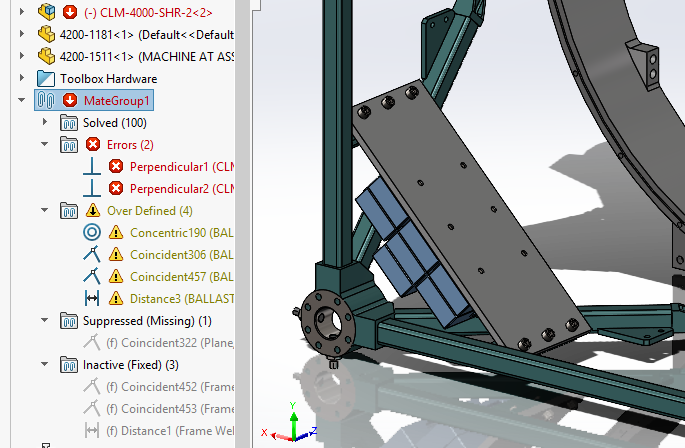Click the Perpendicular2 perpendicular symbol icon
The image size is (685, 448).
tap(91, 188)
